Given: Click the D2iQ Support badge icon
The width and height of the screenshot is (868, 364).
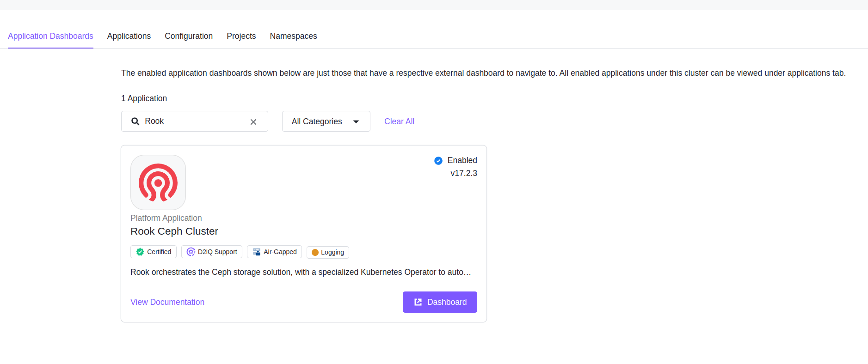Looking at the screenshot, I should 191,252.
